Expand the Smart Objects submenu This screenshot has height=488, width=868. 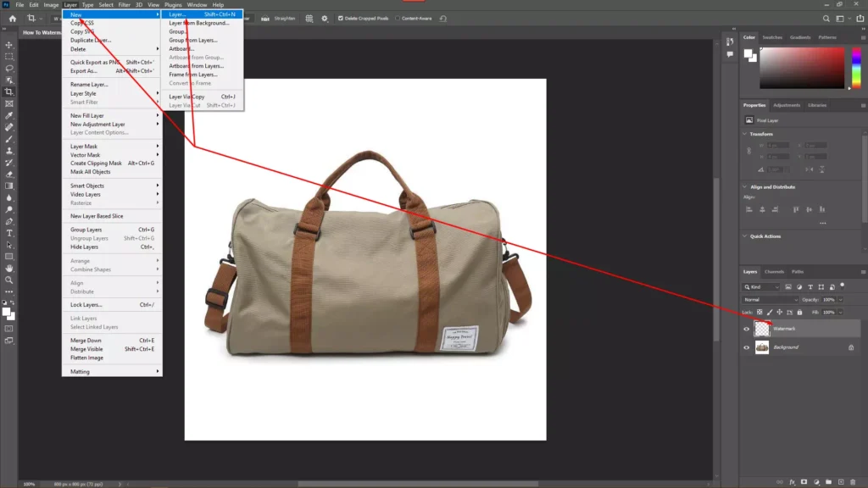(113, 186)
